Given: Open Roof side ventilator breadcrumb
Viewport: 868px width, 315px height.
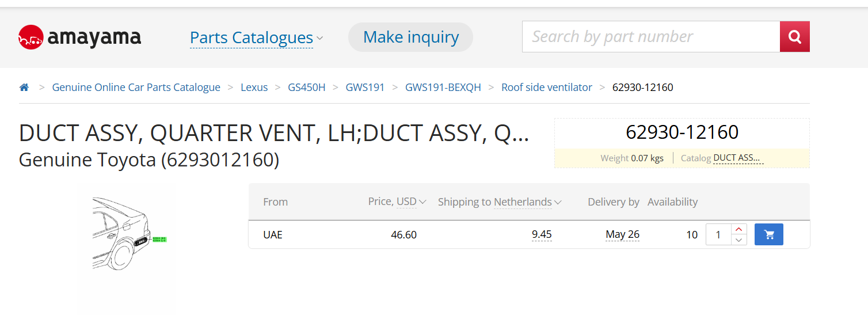Looking at the screenshot, I should [547, 88].
